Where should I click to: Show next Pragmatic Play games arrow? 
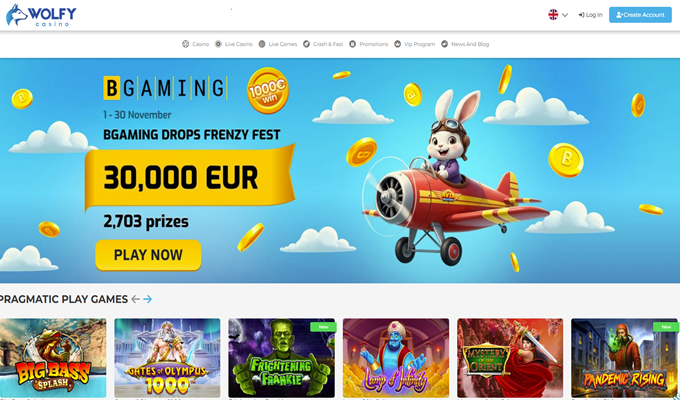click(x=147, y=299)
